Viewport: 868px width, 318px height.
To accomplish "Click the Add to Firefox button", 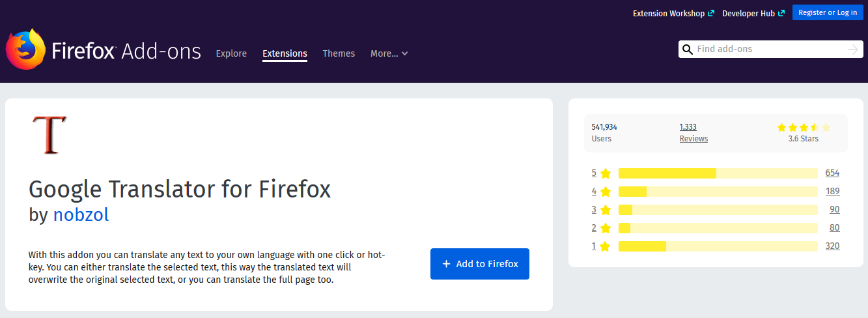I will point(480,264).
